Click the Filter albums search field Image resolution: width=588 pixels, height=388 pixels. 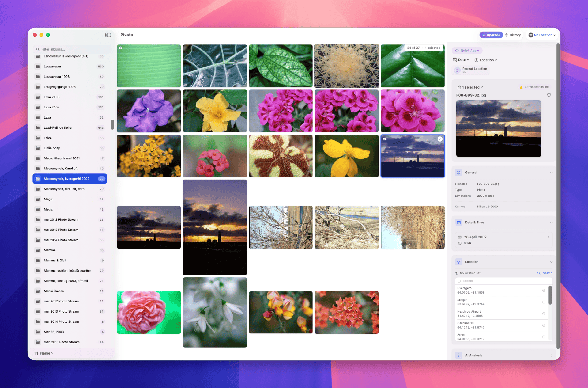click(72, 49)
